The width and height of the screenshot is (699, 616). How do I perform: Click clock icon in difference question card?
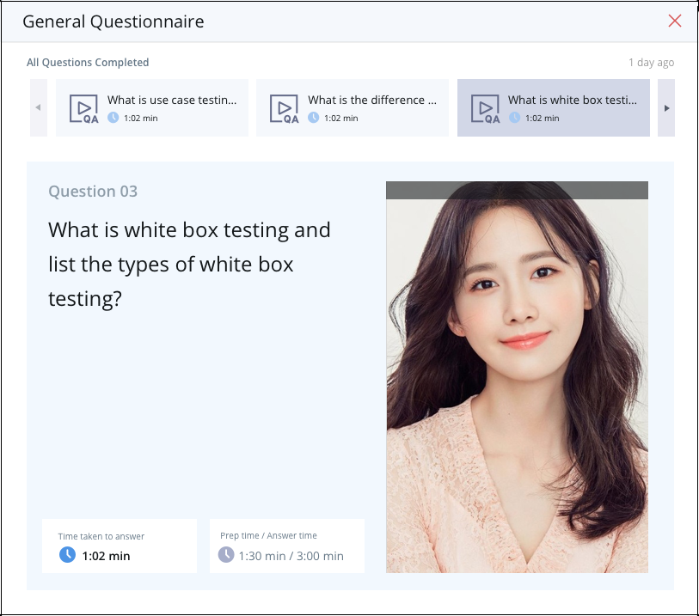313,118
